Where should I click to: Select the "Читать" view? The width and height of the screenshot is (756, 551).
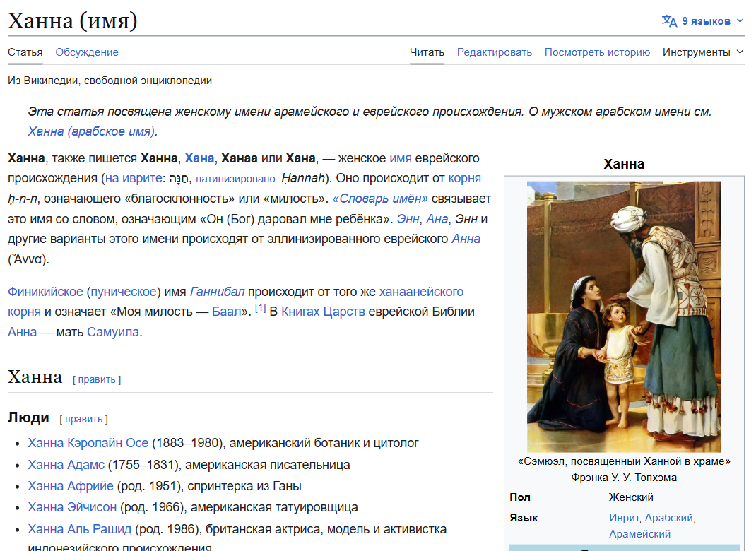(x=427, y=52)
